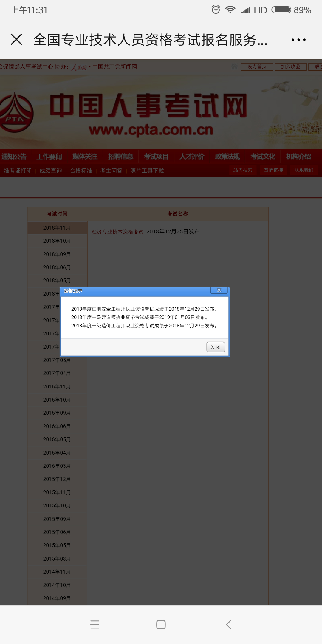Image resolution: width=322 pixels, height=644 pixels.
Task: Tap the Android home square button
Action: pyautogui.click(x=161, y=624)
